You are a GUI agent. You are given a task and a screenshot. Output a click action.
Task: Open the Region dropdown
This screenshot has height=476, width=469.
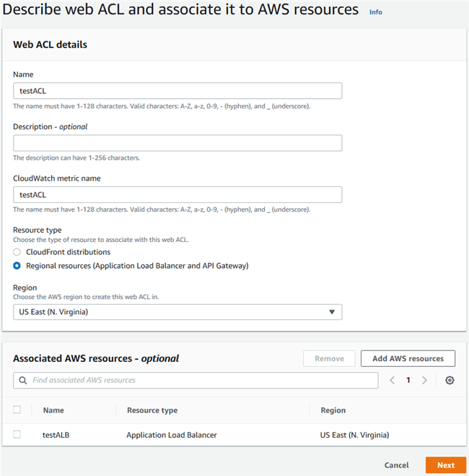pos(177,312)
